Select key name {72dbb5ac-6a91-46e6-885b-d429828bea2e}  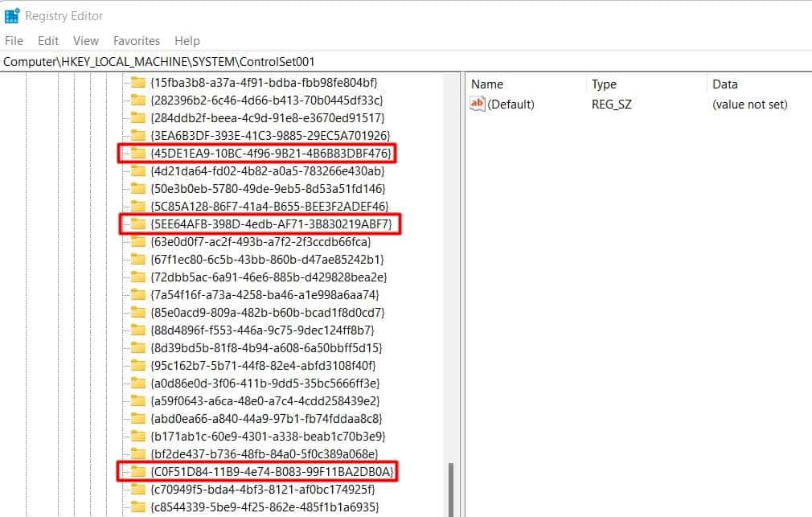[x=269, y=277]
